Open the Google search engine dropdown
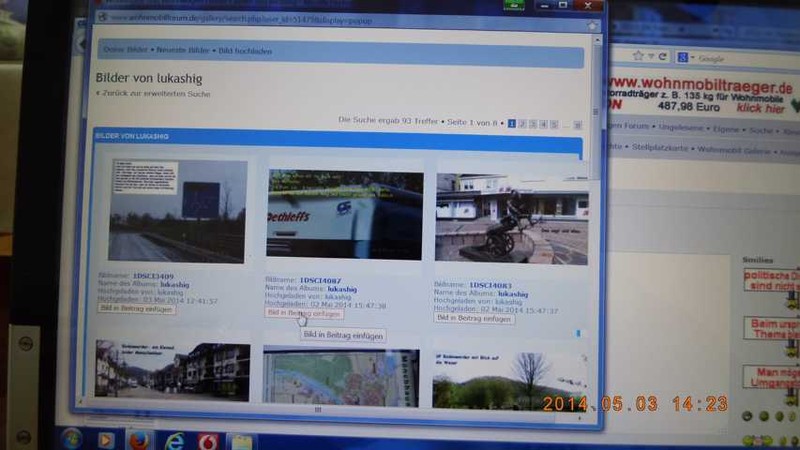Image resolution: width=800 pixels, height=450 pixels. tap(685, 58)
